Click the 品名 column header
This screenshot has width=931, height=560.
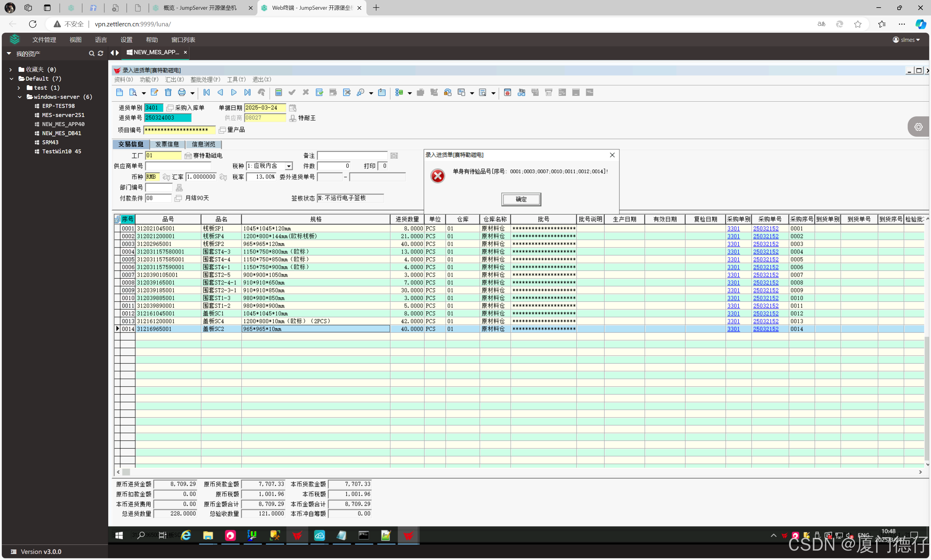pos(221,219)
